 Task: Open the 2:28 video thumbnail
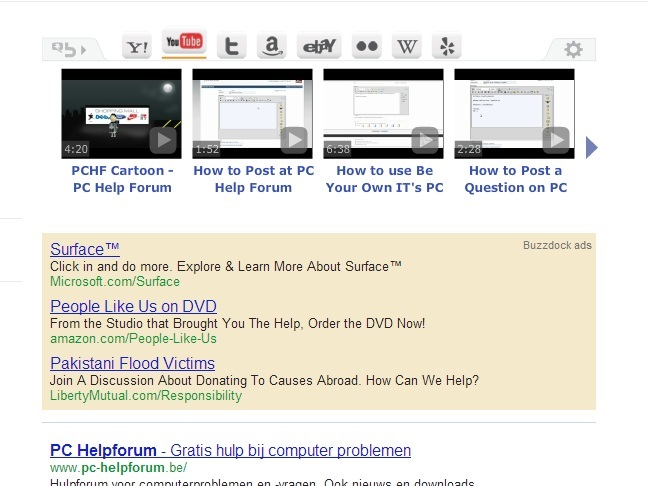pyautogui.click(x=515, y=114)
